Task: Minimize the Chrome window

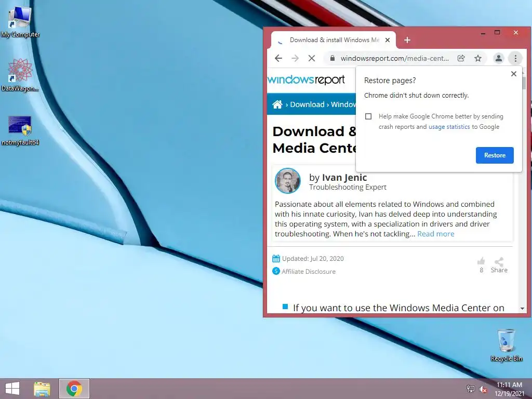Action: click(483, 33)
